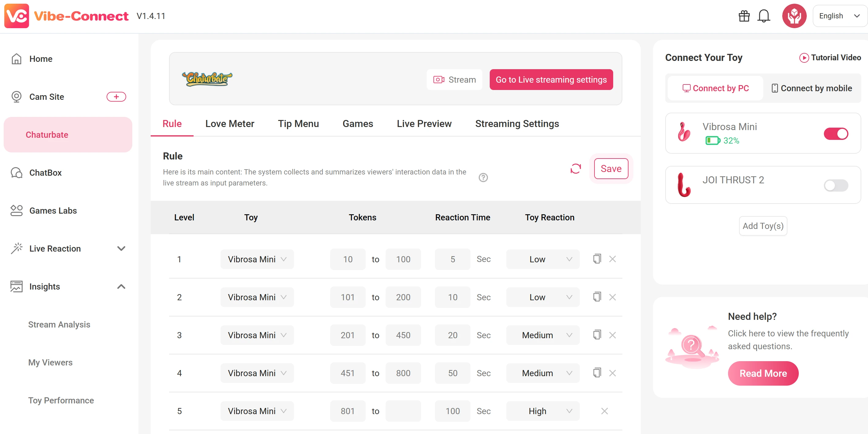The height and width of the screenshot is (434, 868).
Task: Click the add Cam Site plus icon
Action: pos(116,97)
